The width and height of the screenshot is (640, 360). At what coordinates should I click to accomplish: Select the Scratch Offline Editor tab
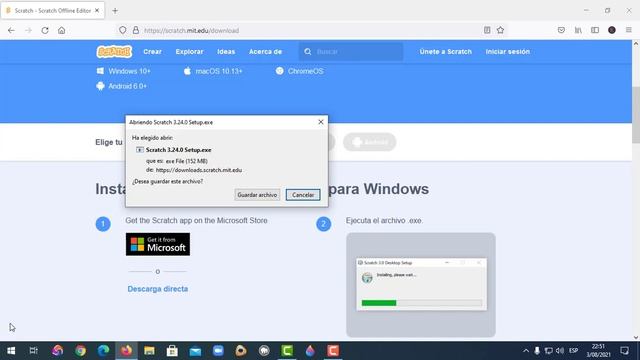click(52, 11)
